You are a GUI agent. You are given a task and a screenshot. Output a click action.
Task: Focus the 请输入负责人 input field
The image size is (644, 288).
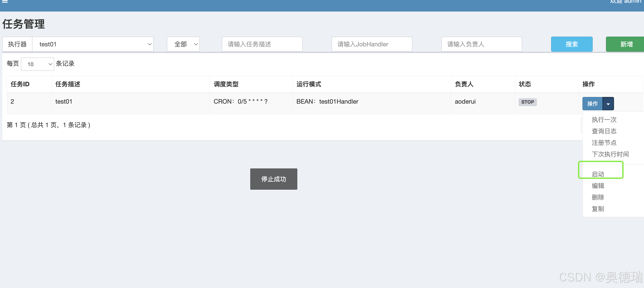click(x=482, y=44)
